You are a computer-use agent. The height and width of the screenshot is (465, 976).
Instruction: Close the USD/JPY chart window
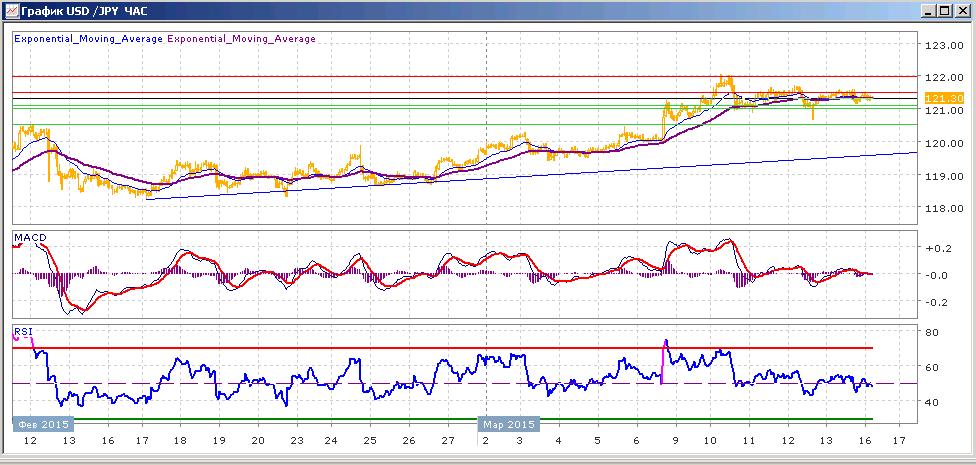960,11
